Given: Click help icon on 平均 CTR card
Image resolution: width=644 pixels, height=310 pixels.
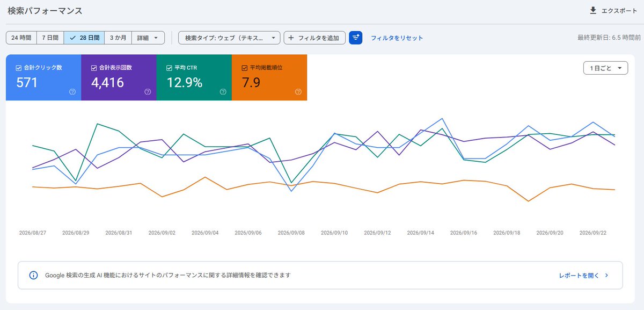Looking at the screenshot, I should point(223,92).
